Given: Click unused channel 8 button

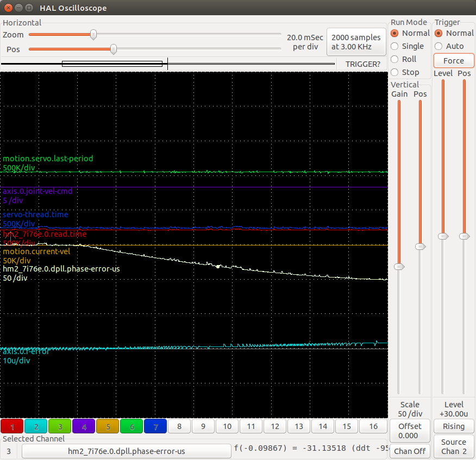Looking at the screenshot, I should pyautogui.click(x=179, y=427).
